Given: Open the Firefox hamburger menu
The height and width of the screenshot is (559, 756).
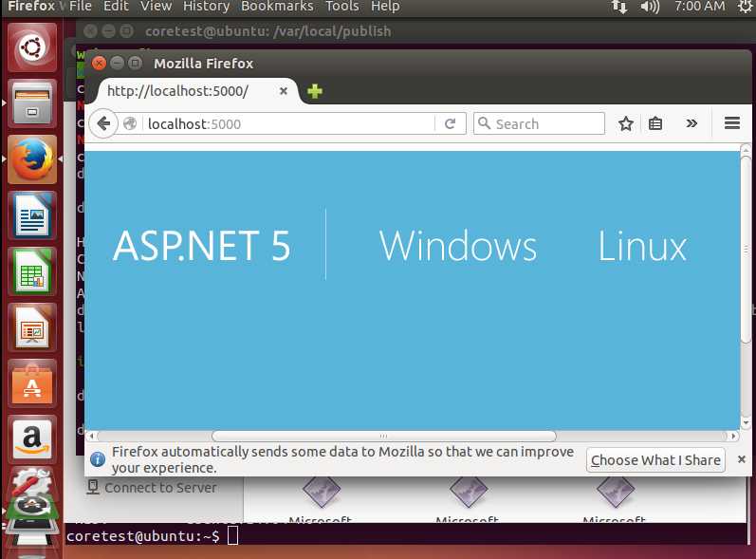Looking at the screenshot, I should (x=732, y=123).
